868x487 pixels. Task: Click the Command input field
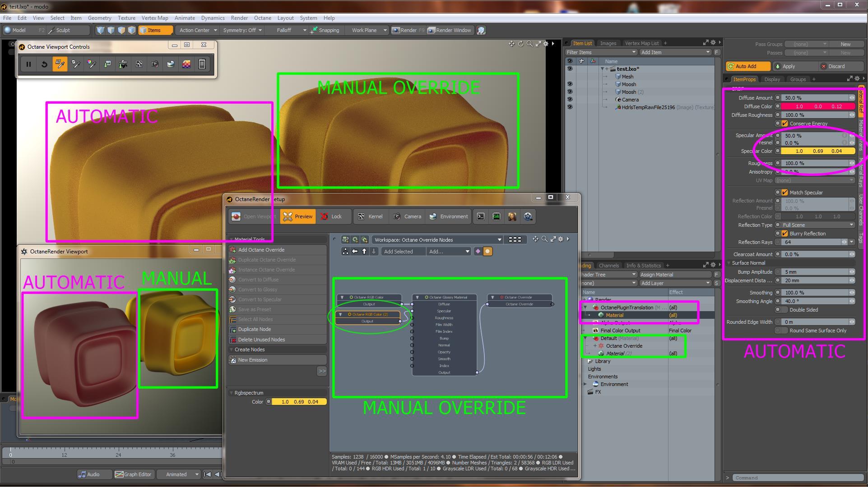[797, 478]
